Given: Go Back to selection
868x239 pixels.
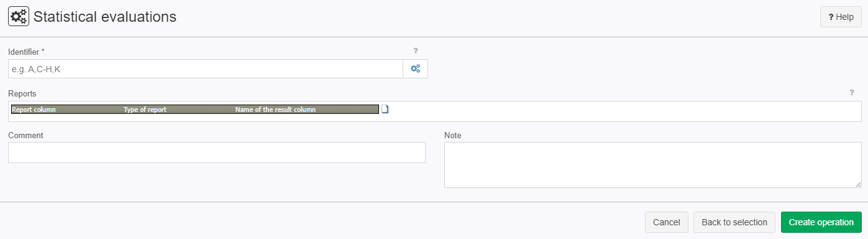Looking at the screenshot, I should point(734,222).
